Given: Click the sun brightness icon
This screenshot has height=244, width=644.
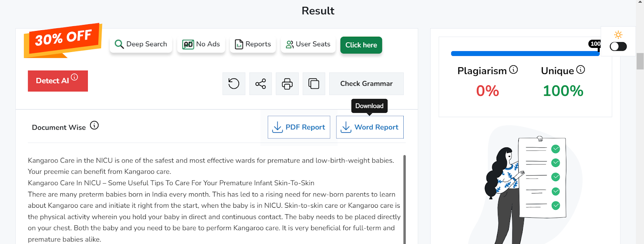Looking at the screenshot, I should [618, 35].
